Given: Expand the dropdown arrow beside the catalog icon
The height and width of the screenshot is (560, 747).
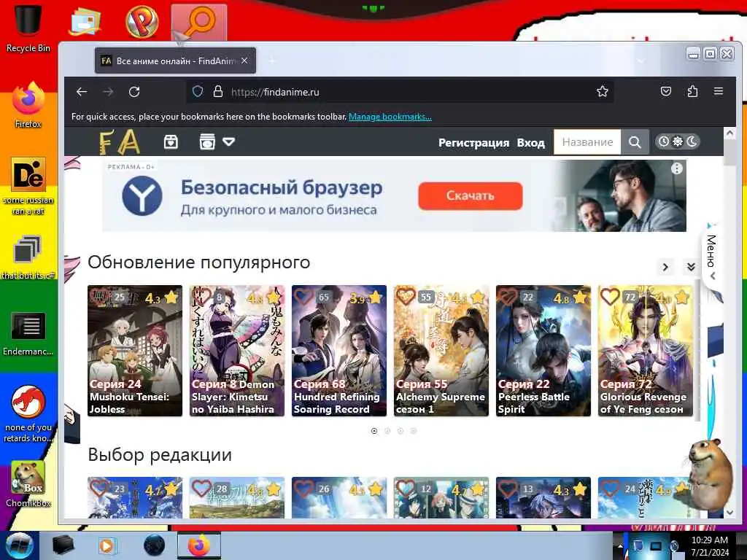Looking at the screenshot, I should 228,142.
